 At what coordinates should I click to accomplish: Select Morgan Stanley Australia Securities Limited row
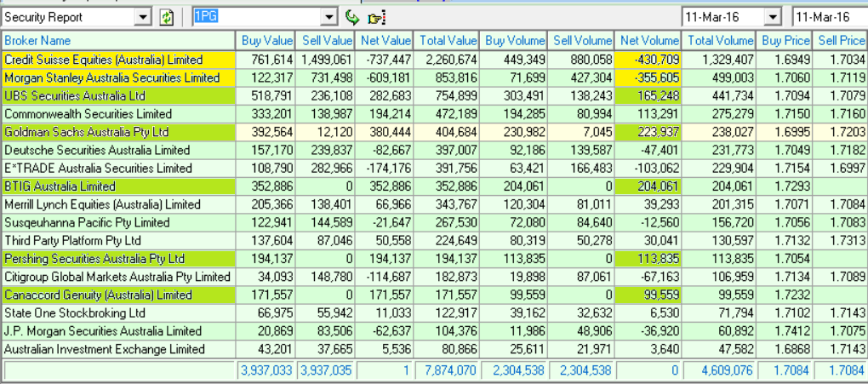click(434, 77)
